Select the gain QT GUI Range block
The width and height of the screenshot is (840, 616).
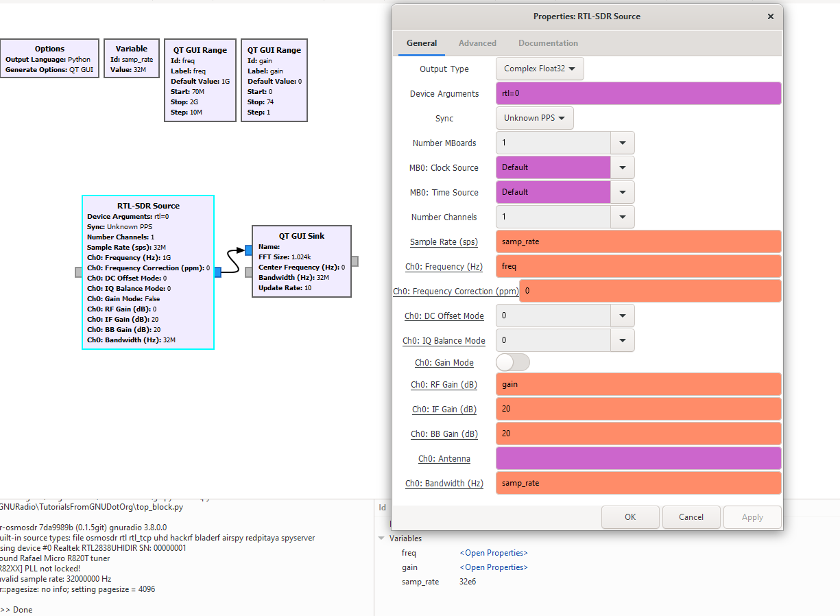(x=274, y=81)
